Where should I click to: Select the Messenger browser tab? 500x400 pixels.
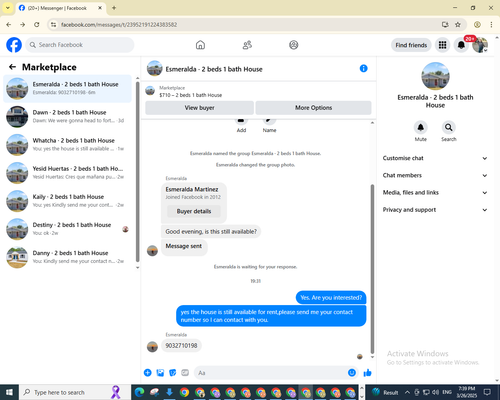coord(61,8)
